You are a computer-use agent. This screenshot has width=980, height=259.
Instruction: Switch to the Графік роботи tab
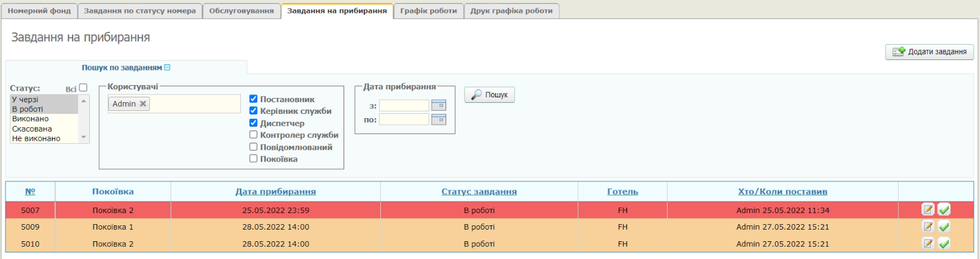point(428,11)
